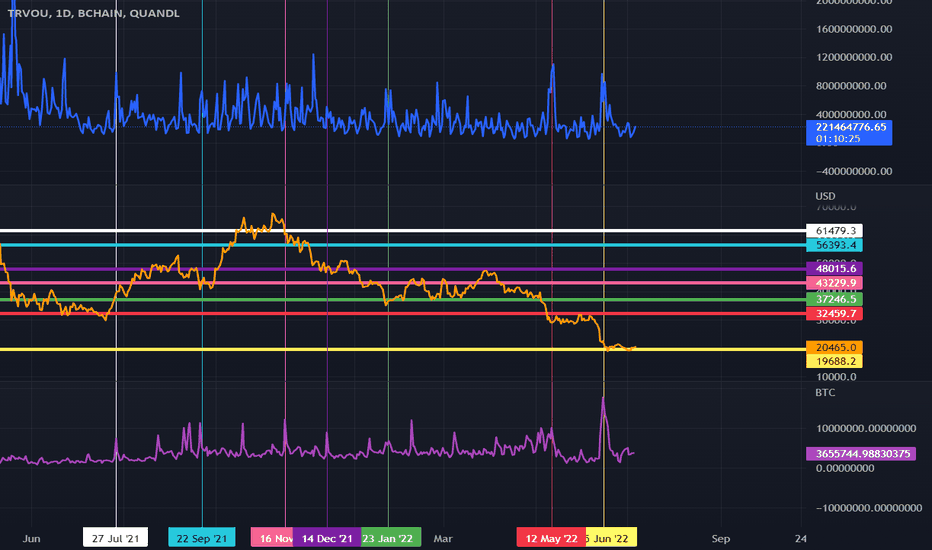Image resolution: width=932 pixels, height=550 pixels.
Task: Click the -400000000.00 axis value
Action: coord(854,171)
